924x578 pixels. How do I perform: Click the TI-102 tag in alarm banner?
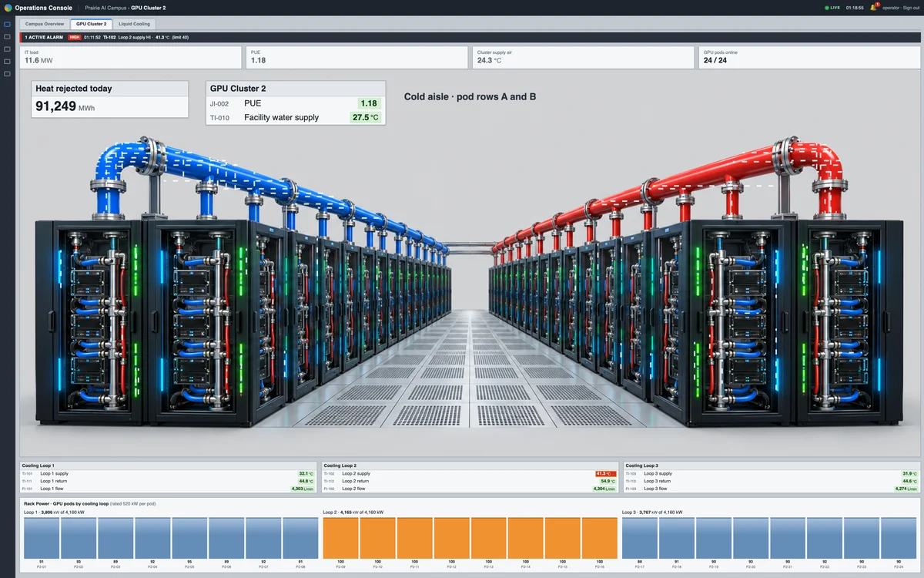click(109, 37)
